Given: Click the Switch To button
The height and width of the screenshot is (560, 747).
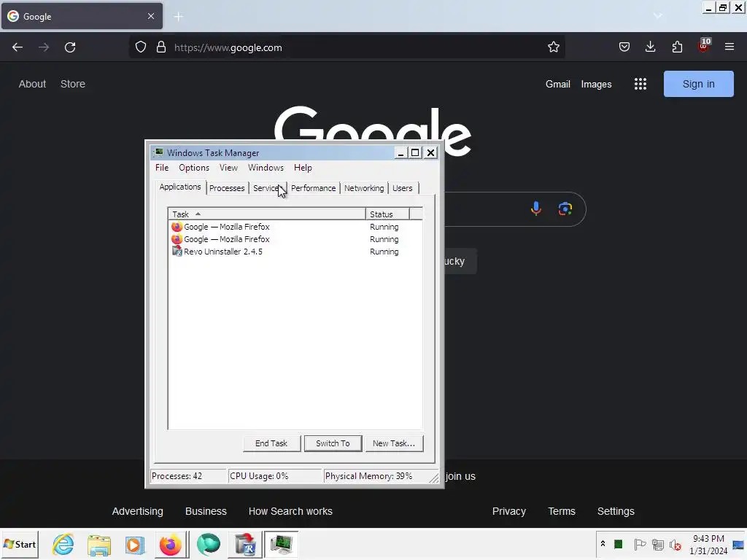Looking at the screenshot, I should tap(333, 443).
